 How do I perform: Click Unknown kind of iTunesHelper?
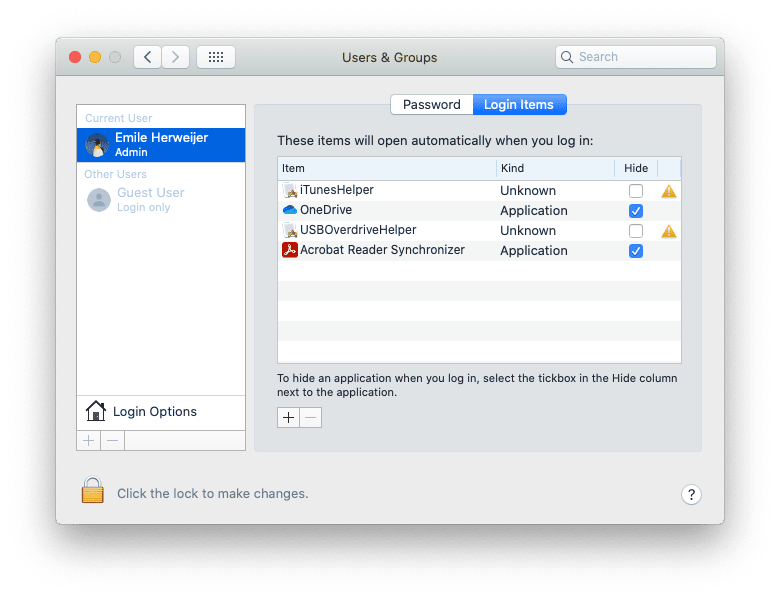point(528,191)
